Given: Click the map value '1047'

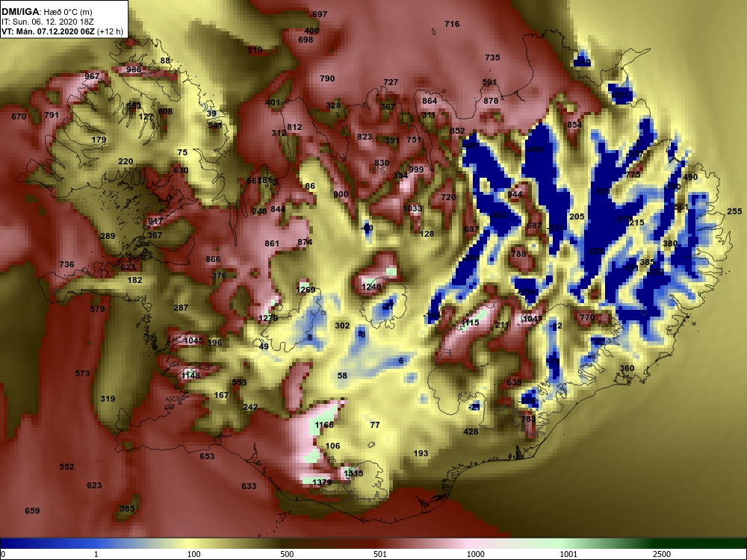Looking at the screenshot, I should coord(533,319).
